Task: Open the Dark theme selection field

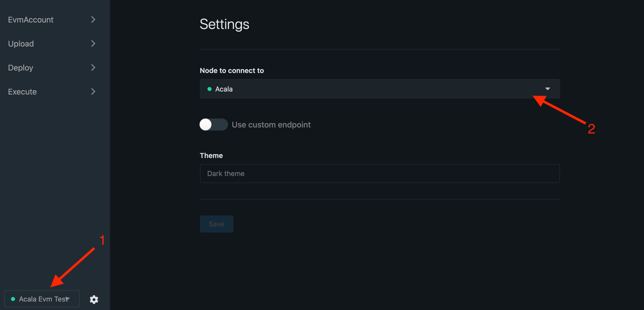Action: tap(379, 174)
